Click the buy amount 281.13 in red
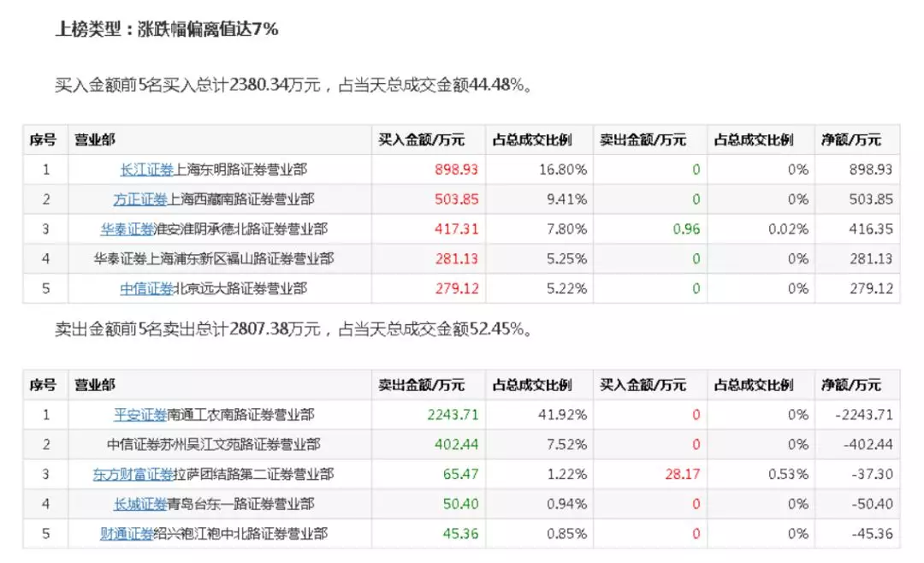This screenshot has height=563, width=924. point(456,258)
